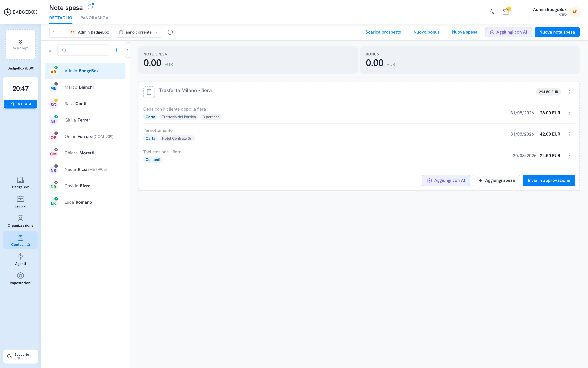Open the BadgeBox building sidebar section

(x=20, y=183)
